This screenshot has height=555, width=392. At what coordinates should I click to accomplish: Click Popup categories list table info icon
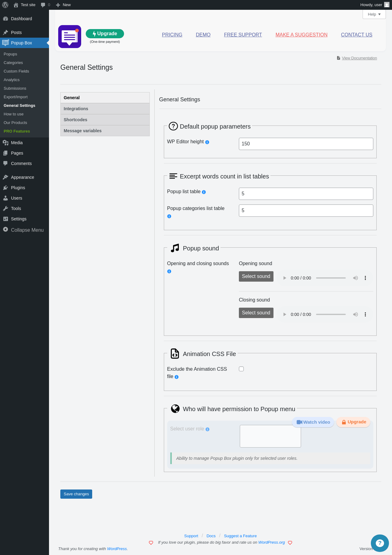[x=169, y=216]
